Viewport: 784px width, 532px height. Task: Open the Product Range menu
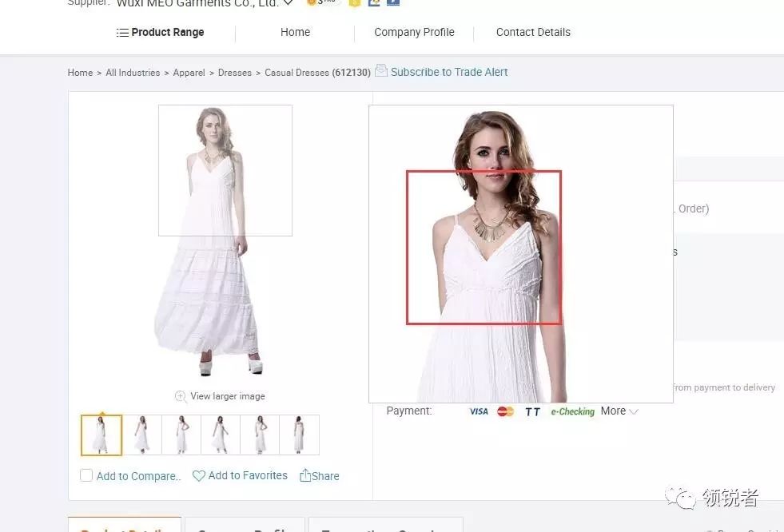tap(160, 33)
